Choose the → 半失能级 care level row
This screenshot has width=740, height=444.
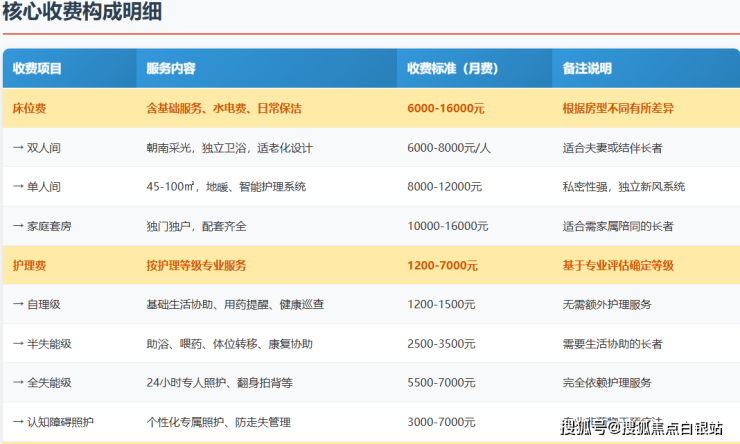coord(46,343)
